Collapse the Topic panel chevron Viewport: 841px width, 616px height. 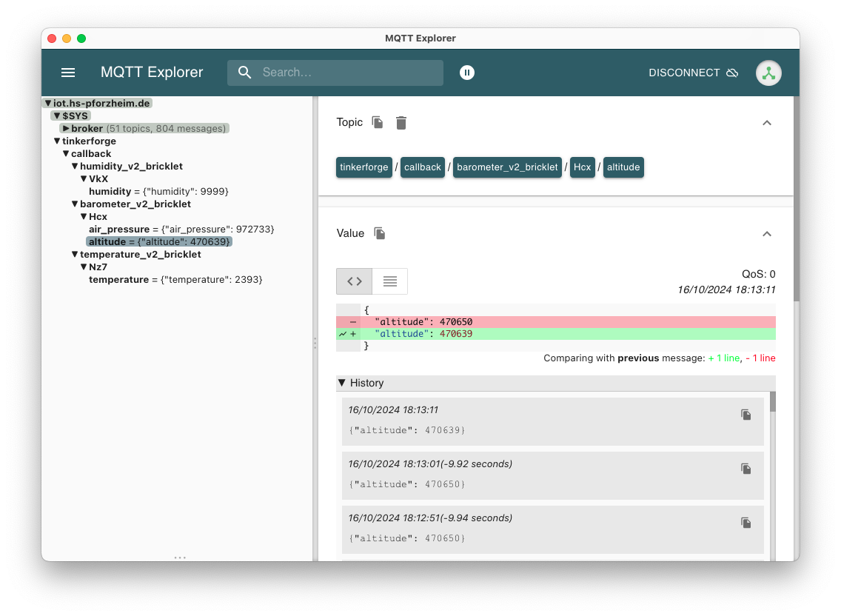767,123
